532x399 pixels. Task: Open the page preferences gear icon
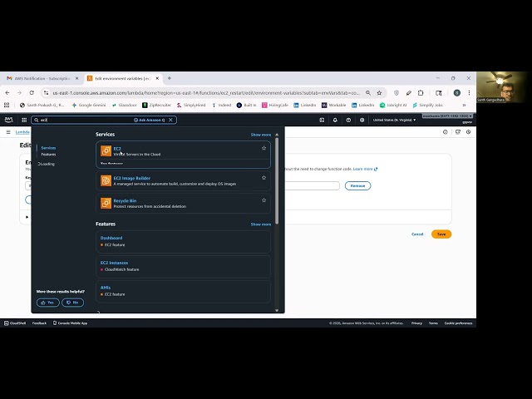[x=468, y=132]
